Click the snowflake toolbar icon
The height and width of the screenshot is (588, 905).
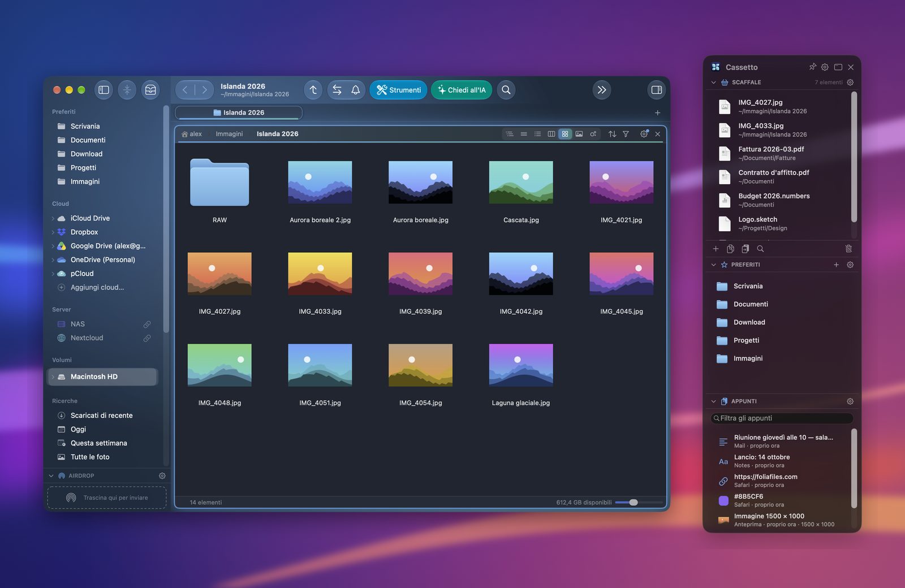(127, 90)
